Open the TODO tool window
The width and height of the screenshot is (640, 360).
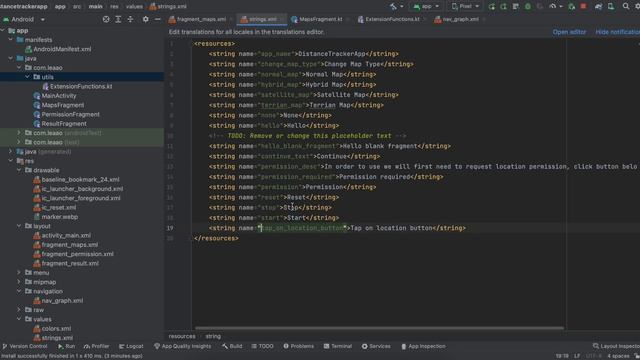point(262,346)
